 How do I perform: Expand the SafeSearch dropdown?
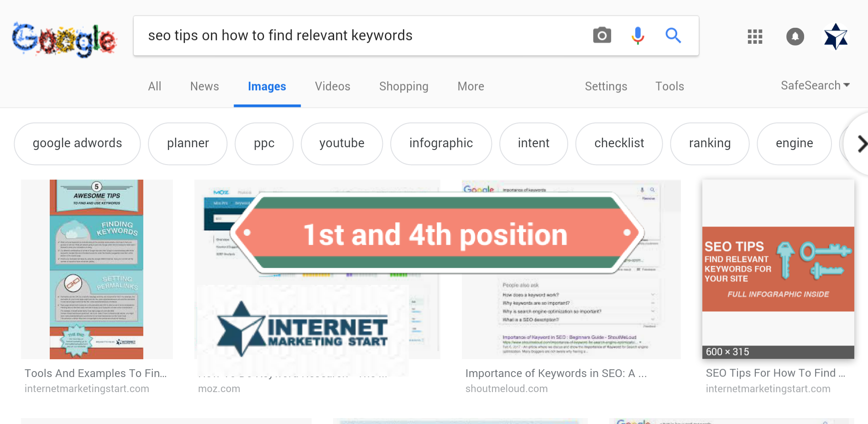815,85
